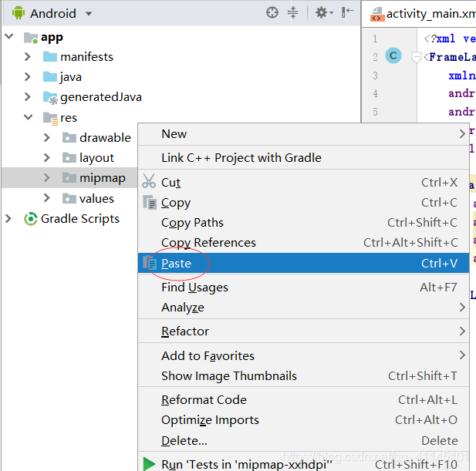Screen dimensions: 476x471
Task: Click the green Run triangle icon
Action: pyautogui.click(x=149, y=464)
